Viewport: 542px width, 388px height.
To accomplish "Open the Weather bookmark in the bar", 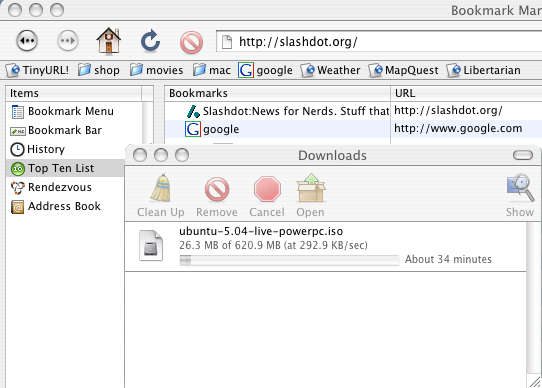I will 330,70.
